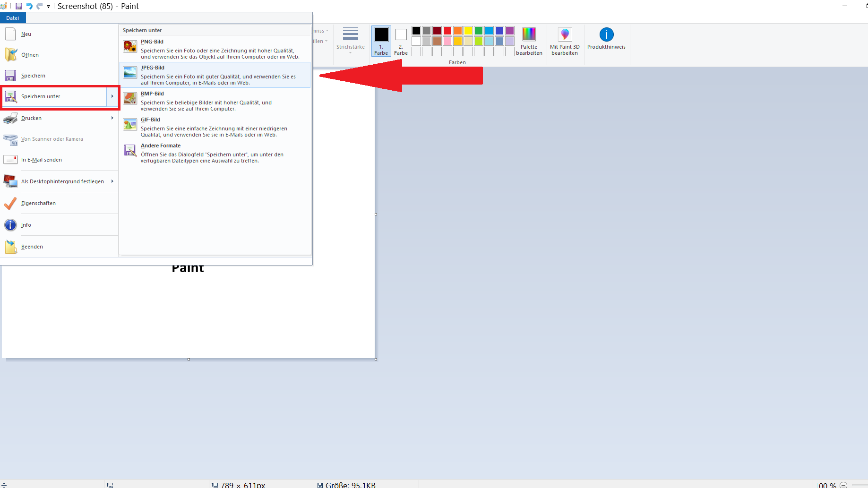Launch Mit Paint 3D bearbeiten
Viewport: 868px width, 488px height.
[565, 41]
